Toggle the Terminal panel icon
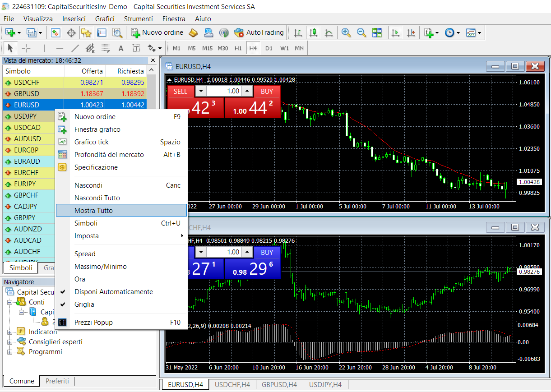Screen dimensions: 551x392 click(102, 32)
